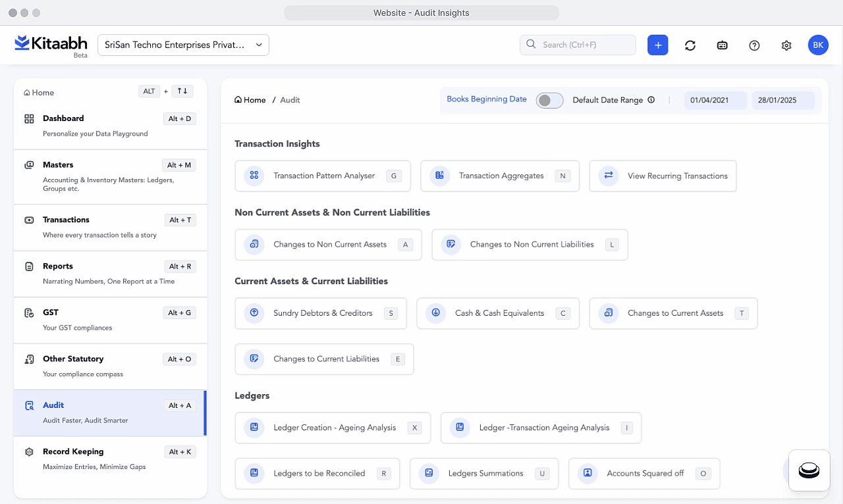Click the blue plus create button
The image size is (843, 504).
click(x=657, y=45)
